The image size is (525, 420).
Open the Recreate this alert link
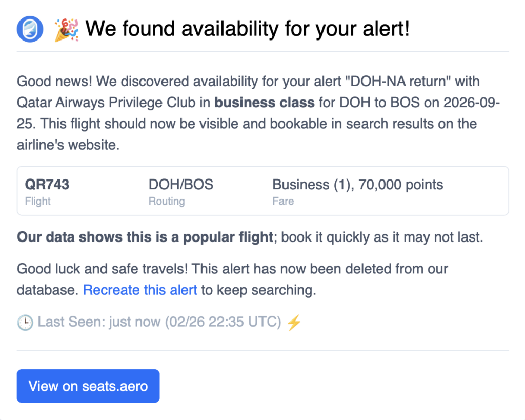click(x=140, y=290)
